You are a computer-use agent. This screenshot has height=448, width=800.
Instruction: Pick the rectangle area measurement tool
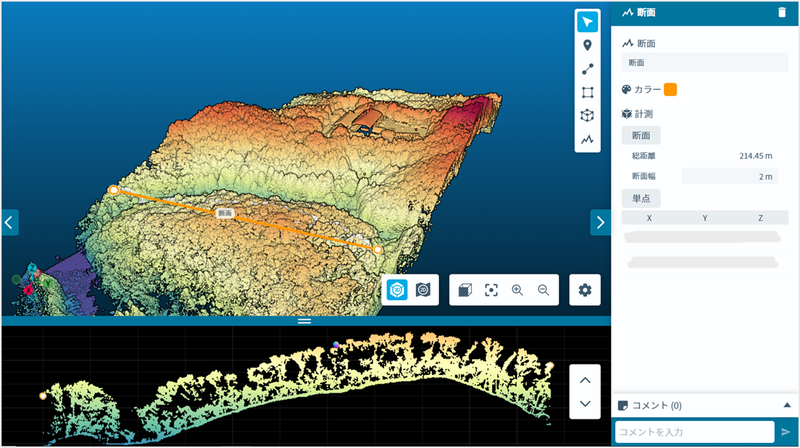coord(587,92)
